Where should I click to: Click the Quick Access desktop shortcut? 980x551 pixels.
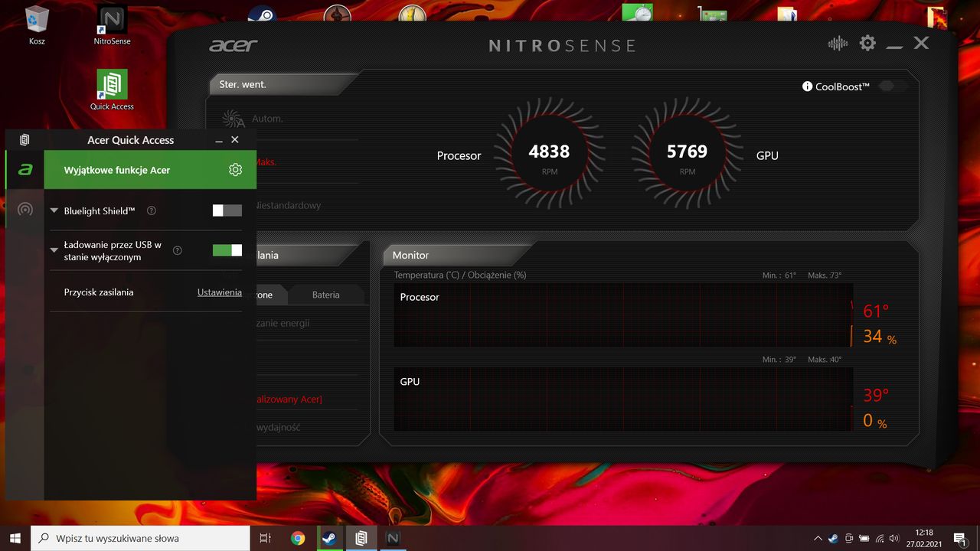(112, 90)
